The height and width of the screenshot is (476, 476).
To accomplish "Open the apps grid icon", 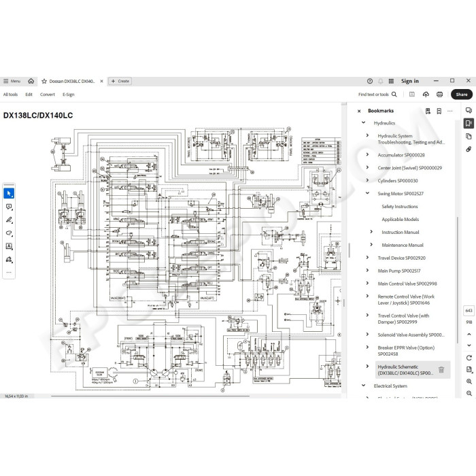I will 391,81.
